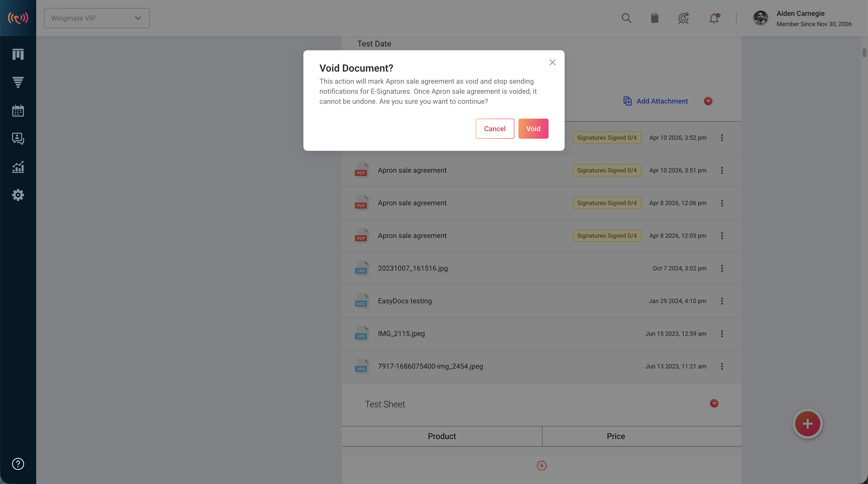868x484 pixels.
Task: Open Apron sale agreement dated Apr 10 3:51 pm
Action: [x=412, y=170]
